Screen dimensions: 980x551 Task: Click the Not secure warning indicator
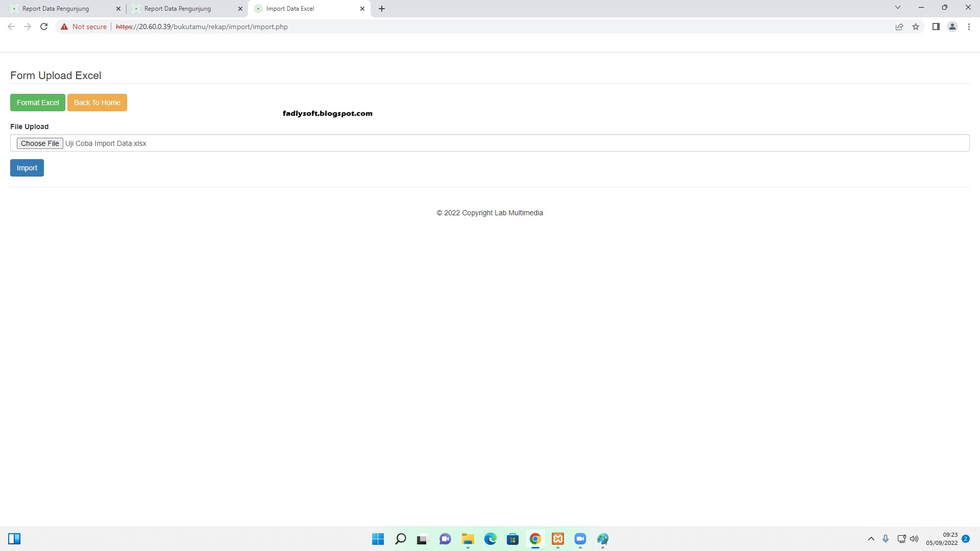84,27
